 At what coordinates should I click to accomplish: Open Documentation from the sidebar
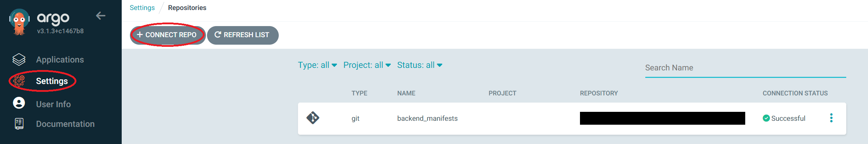pos(65,124)
